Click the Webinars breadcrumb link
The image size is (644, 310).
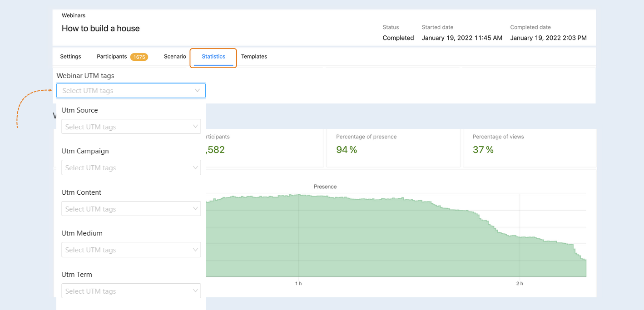coord(74,15)
